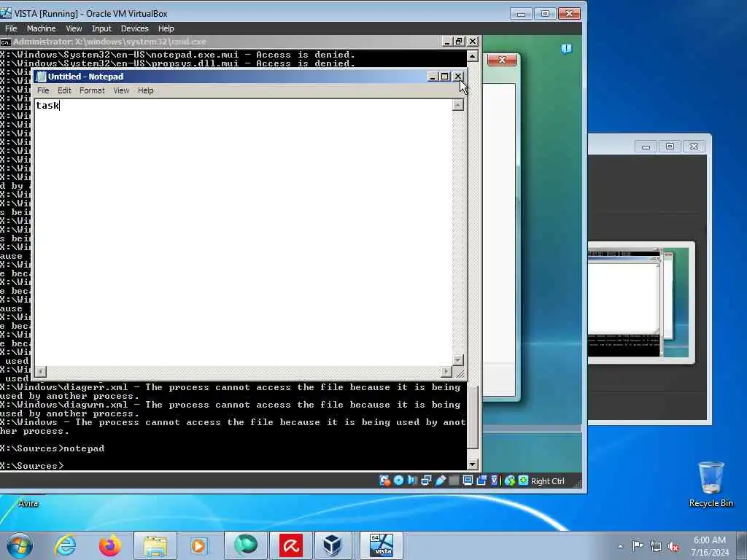Click the Action Center flag in system tray
747x560 pixels.
click(638, 545)
